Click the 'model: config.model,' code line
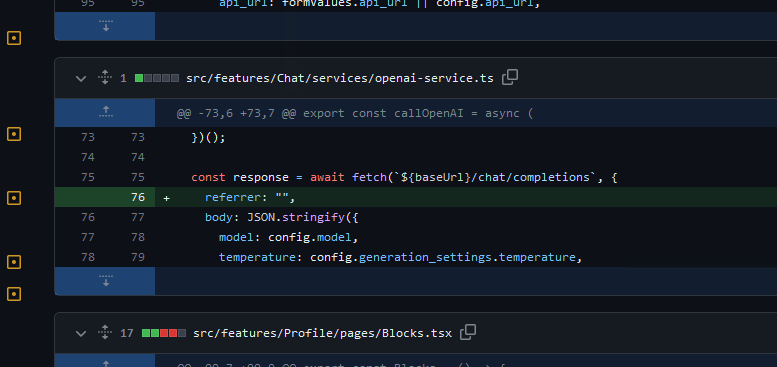Viewport: 777px width, 367px height. tap(288, 237)
